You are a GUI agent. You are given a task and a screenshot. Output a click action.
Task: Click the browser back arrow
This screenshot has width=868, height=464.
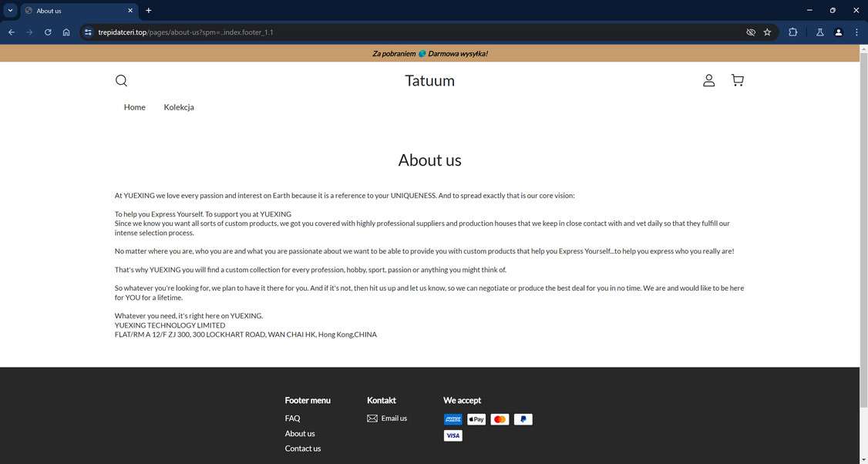click(x=12, y=32)
